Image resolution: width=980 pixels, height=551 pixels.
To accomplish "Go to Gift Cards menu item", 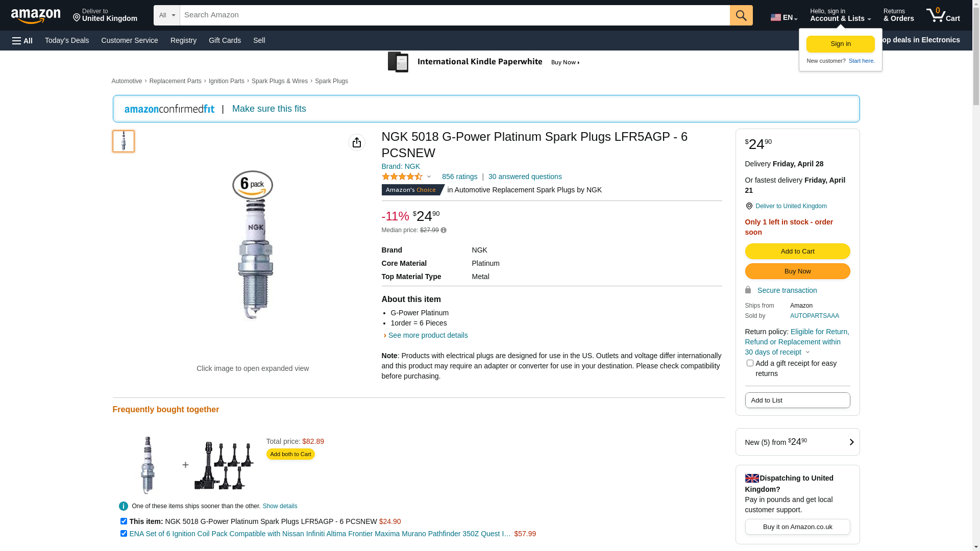I will coord(225,40).
